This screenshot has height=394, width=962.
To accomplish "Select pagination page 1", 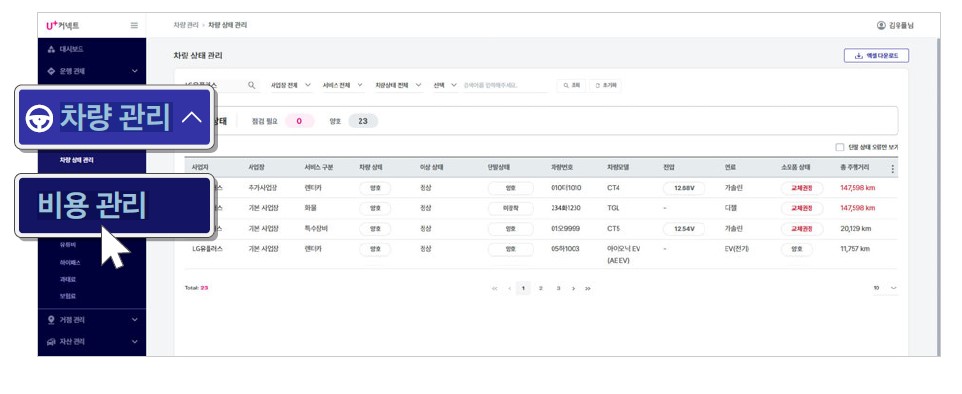I will tap(523, 288).
